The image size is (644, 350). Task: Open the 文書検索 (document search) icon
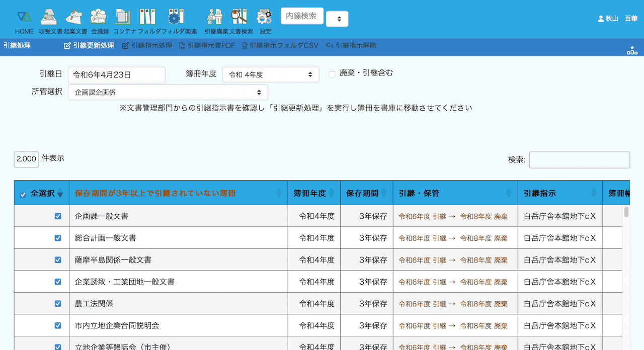[x=239, y=18]
